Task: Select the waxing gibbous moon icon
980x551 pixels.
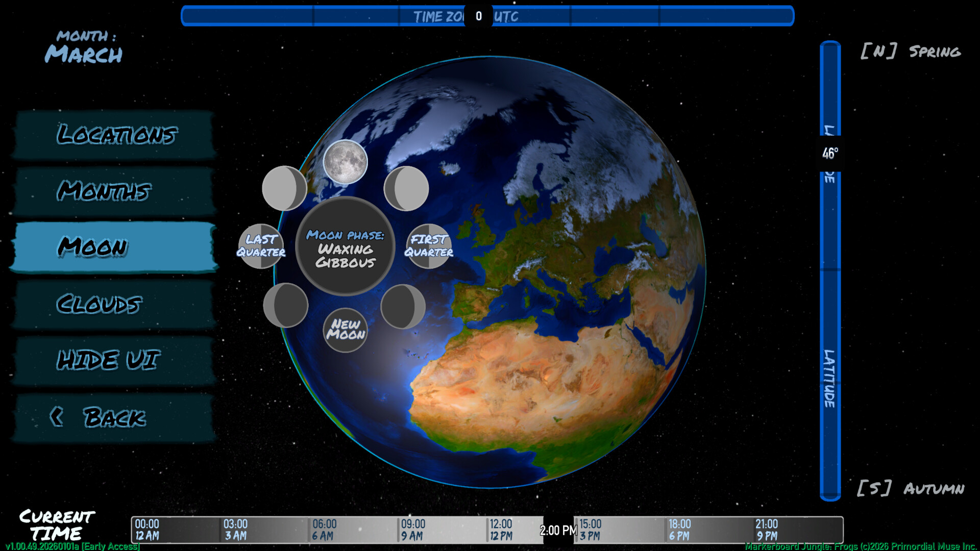Action: click(x=406, y=188)
